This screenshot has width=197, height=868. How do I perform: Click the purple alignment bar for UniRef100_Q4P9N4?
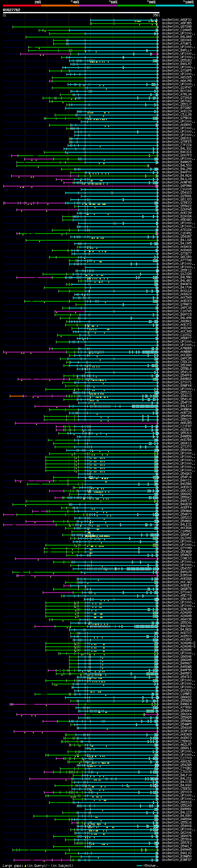tap(80, 186)
